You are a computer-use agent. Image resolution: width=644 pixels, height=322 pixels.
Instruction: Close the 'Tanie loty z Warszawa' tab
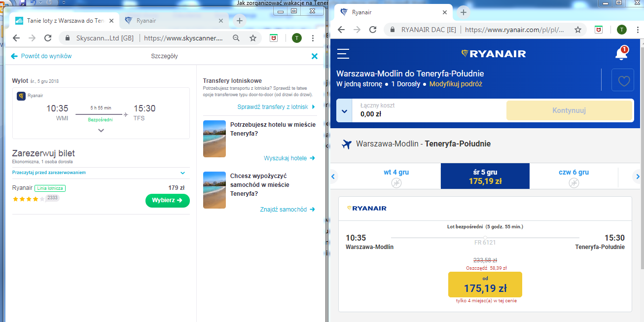click(111, 21)
